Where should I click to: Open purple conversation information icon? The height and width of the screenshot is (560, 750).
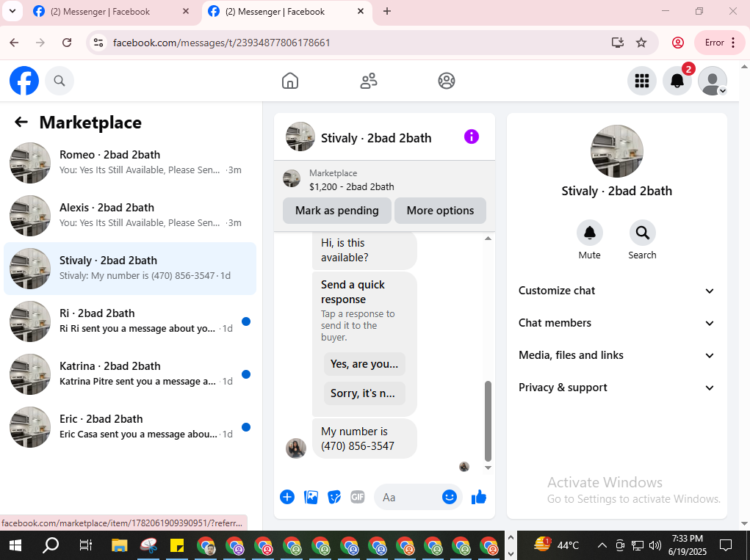coord(471,137)
